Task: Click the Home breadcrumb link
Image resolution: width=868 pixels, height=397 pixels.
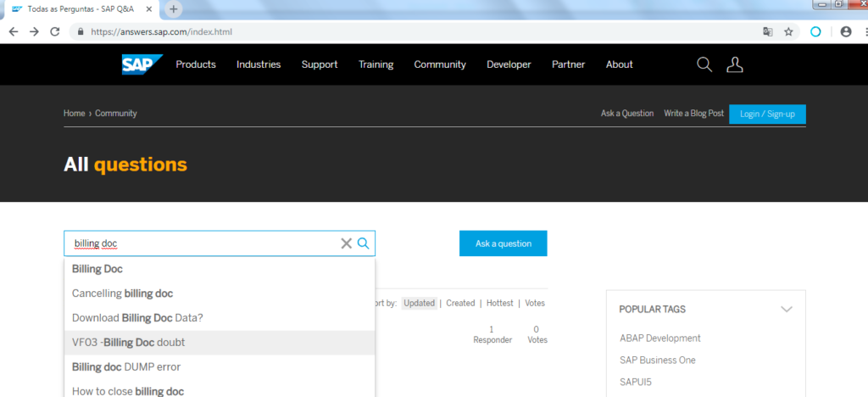Action: tap(75, 113)
